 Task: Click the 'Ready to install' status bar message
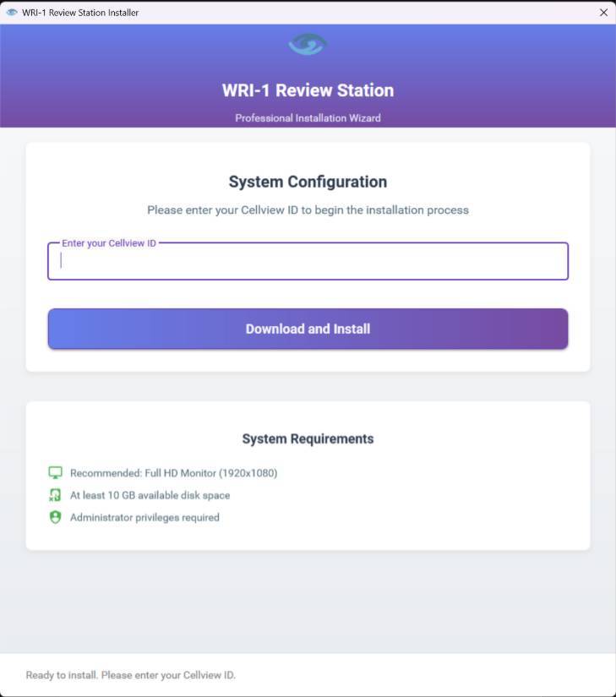point(131,675)
